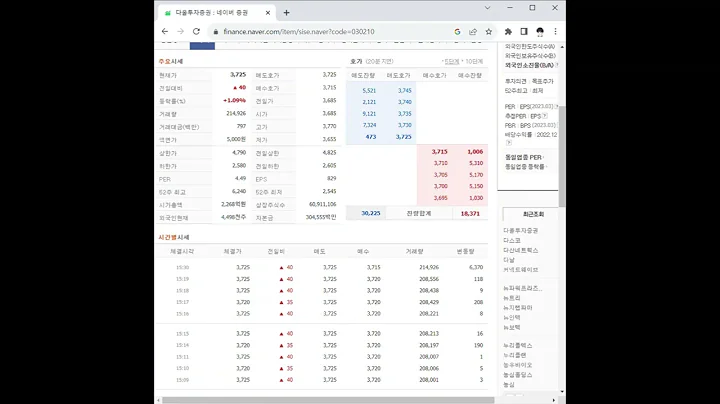Screen dimensions: 720x404
Task: Open the tab search chevron
Action: point(487,8)
